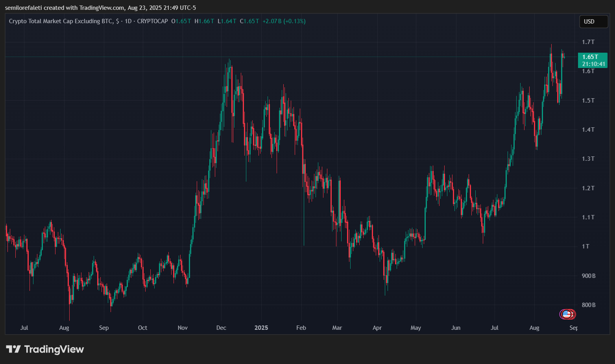Click the high value 'H1.66T'

pyautogui.click(x=204, y=21)
